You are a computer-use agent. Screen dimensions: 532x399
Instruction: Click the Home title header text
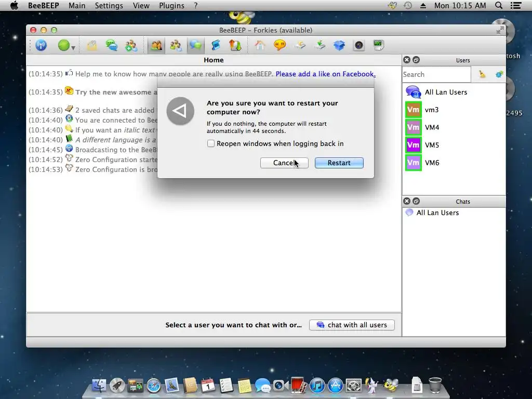214,60
